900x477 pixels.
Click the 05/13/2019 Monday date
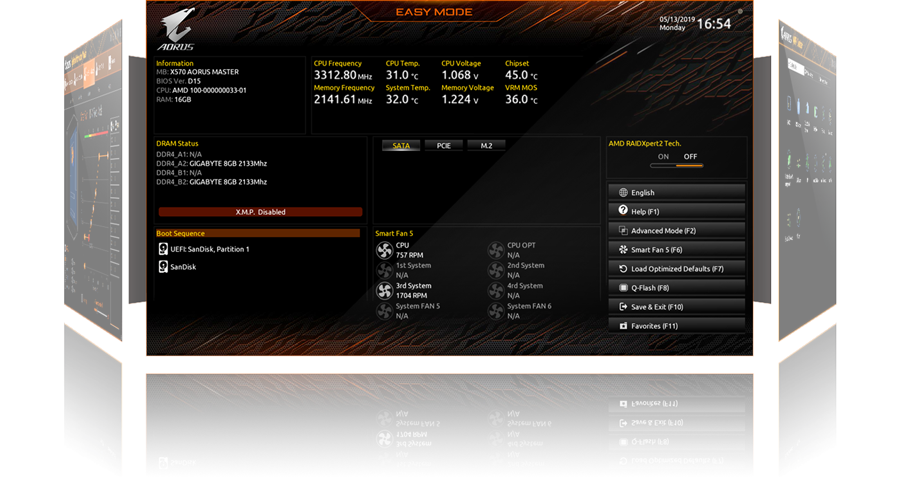tap(677, 24)
